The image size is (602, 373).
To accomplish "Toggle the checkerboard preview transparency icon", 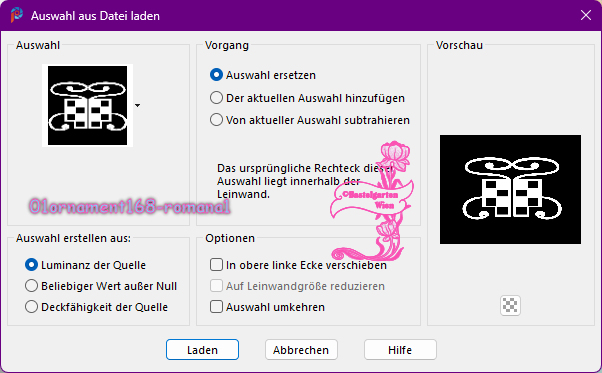I will [510, 305].
